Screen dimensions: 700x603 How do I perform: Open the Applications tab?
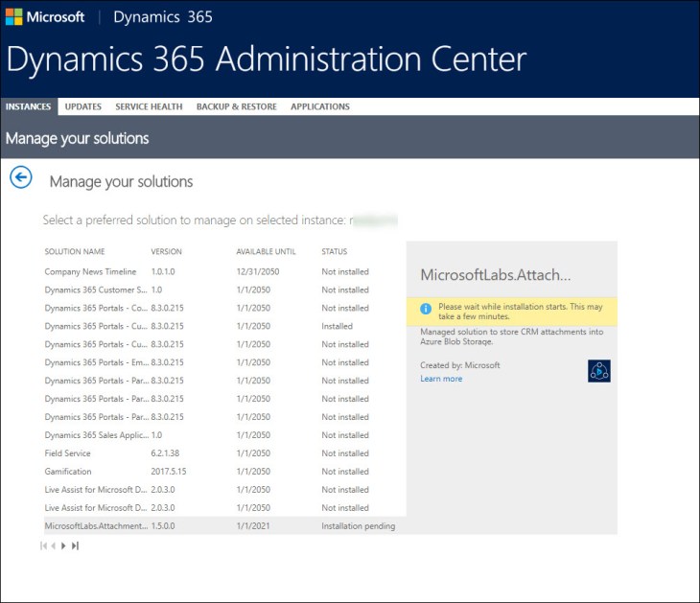[x=320, y=106]
